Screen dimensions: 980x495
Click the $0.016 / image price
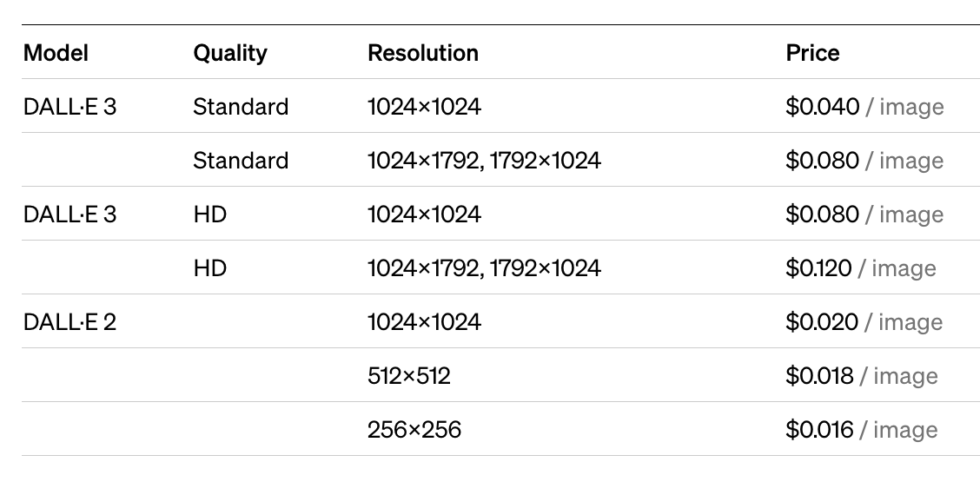pos(861,429)
